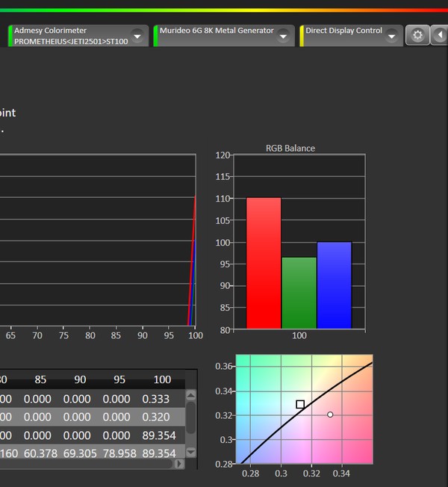Click the PROMETHEIUS<JETI2501>ST100 profile text
The image size is (448, 487).
pyautogui.click(x=71, y=41)
